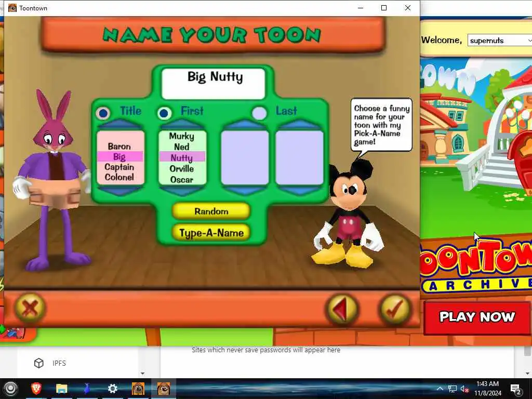Viewport: 532px width, 399px height.
Task: Enable the Last name radio button
Action: click(260, 113)
